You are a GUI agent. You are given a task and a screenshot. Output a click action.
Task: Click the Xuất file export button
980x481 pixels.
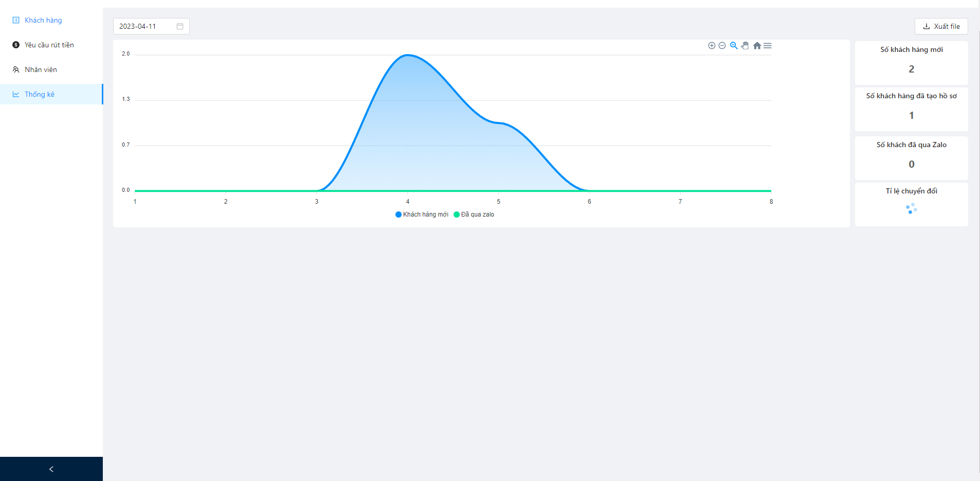[941, 26]
